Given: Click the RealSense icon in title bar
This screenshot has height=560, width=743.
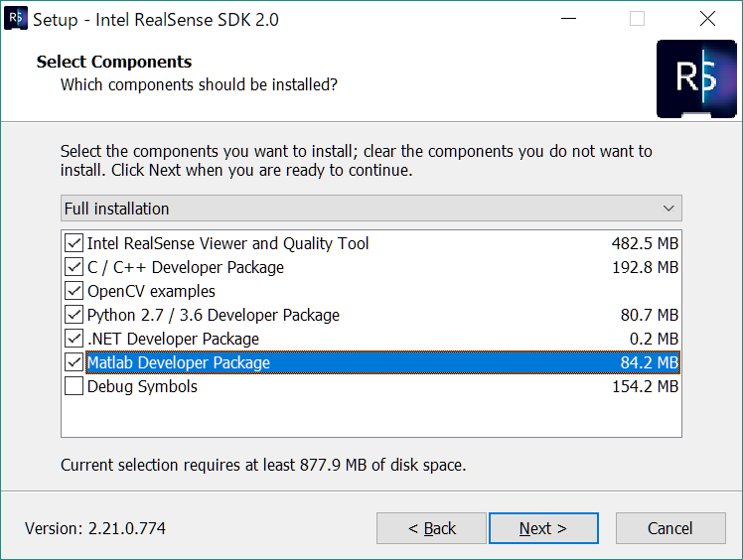Looking at the screenshot, I should 15,19.
